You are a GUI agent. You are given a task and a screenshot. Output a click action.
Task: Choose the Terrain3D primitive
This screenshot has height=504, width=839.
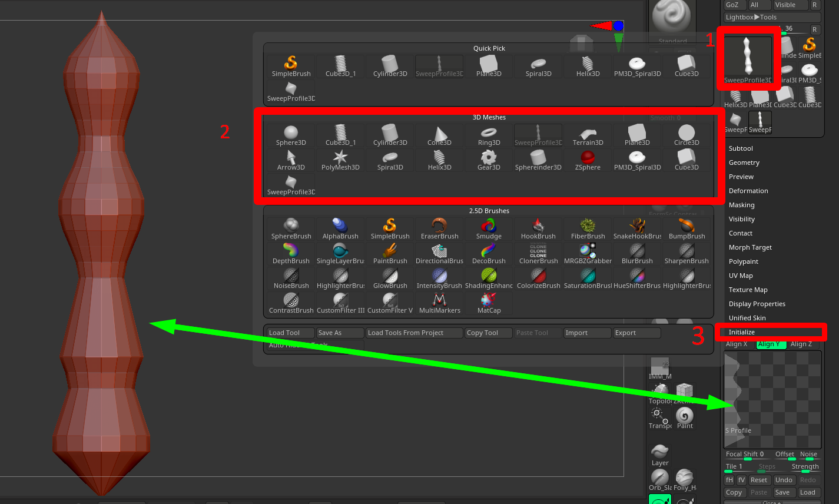[588, 135]
